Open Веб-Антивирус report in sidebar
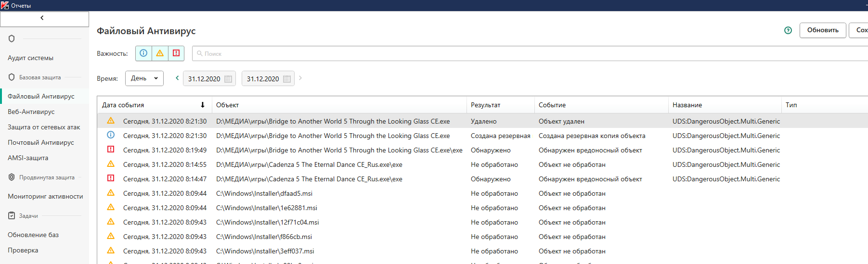 click(31, 112)
